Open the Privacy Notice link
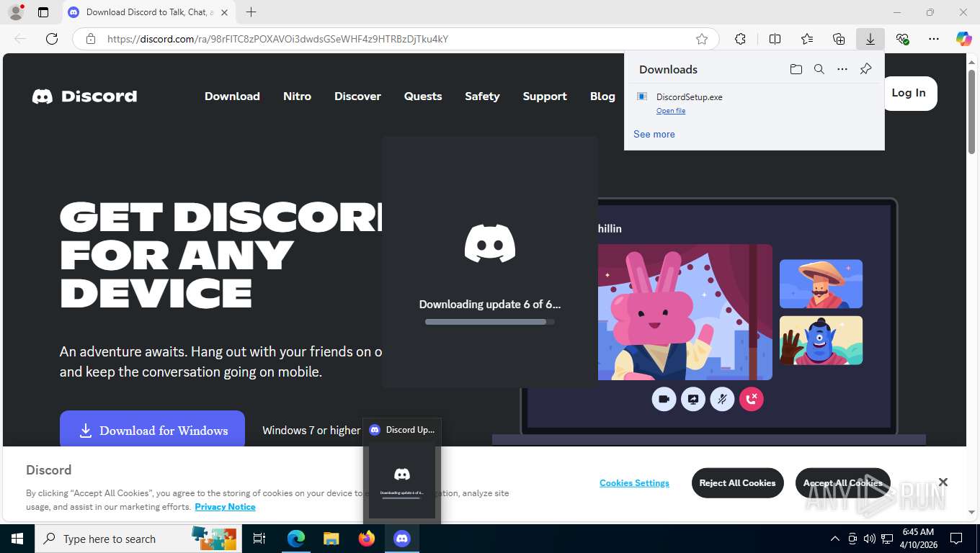This screenshot has height=553, width=980. point(225,507)
